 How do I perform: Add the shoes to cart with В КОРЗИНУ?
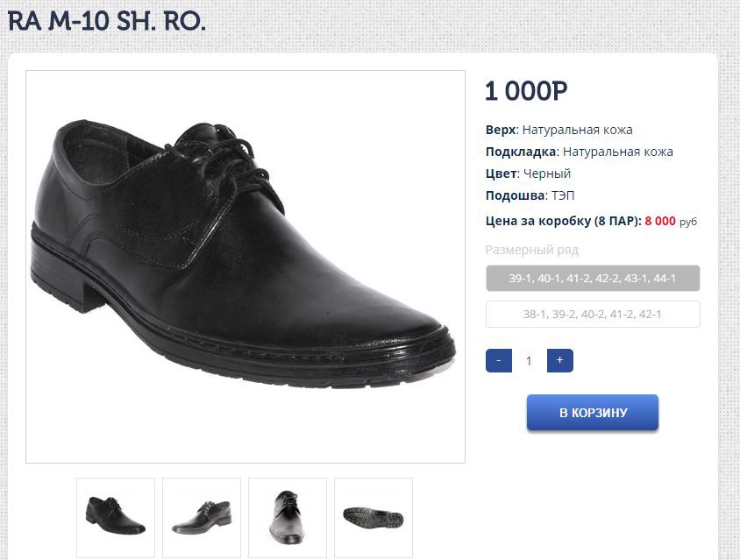593,413
